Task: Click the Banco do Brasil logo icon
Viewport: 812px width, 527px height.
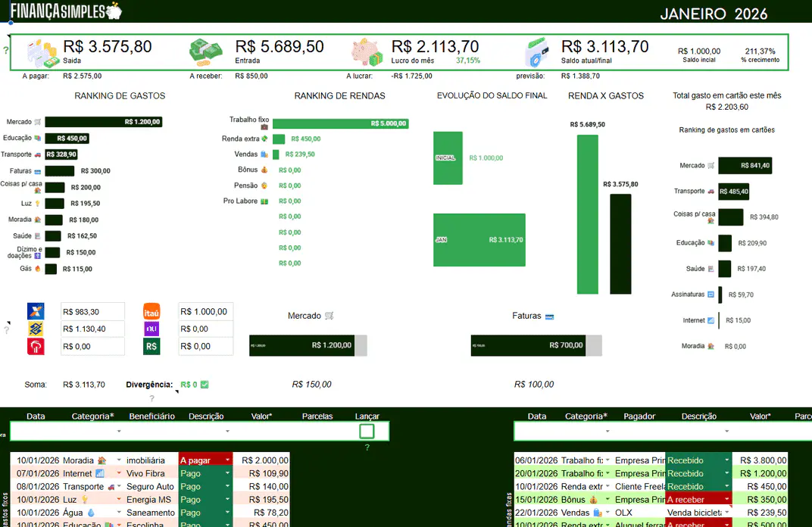Action: click(x=36, y=329)
